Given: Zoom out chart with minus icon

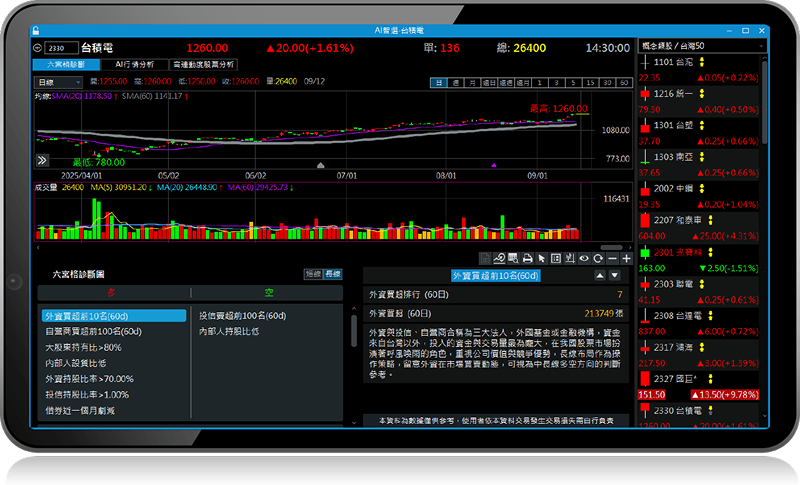Looking at the screenshot, I should pyautogui.click(x=612, y=259).
